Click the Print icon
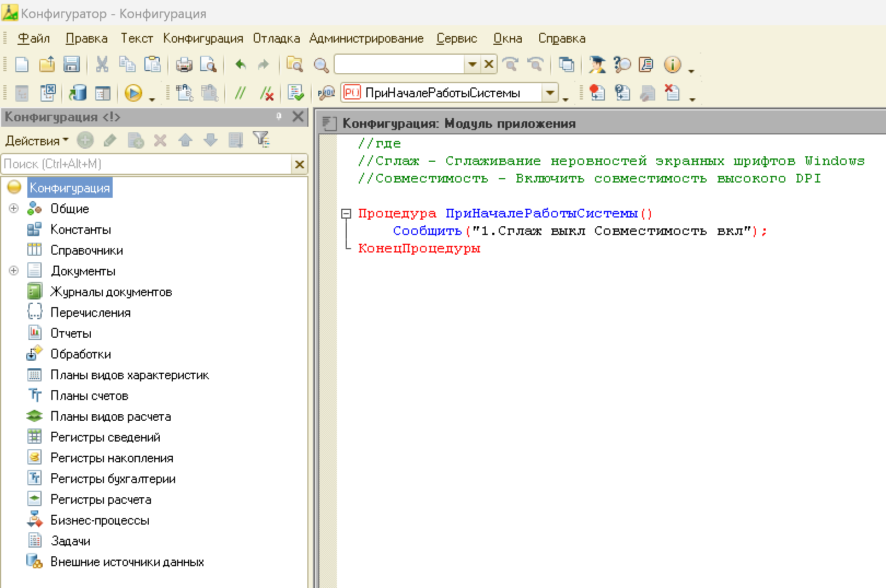The height and width of the screenshot is (588, 886). (x=184, y=65)
